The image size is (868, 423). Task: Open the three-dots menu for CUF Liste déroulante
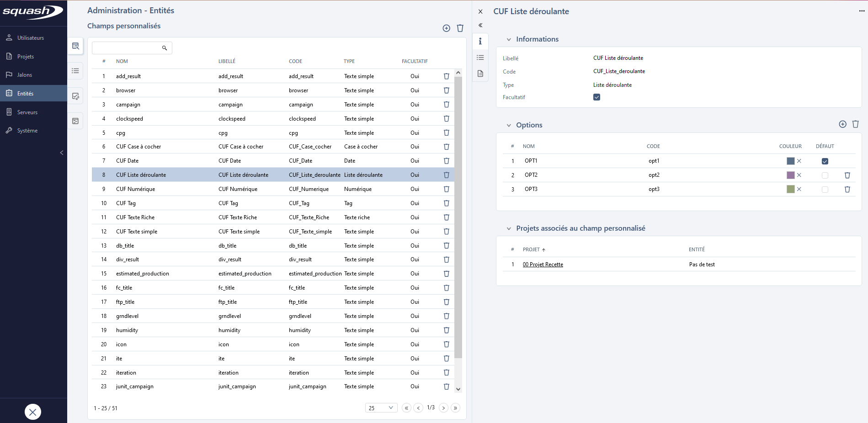(x=862, y=11)
